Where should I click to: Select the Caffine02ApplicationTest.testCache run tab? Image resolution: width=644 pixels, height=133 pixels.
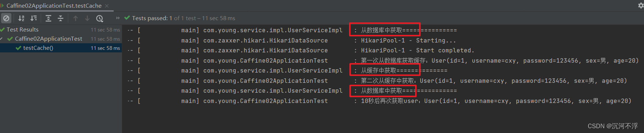[x=54, y=5]
